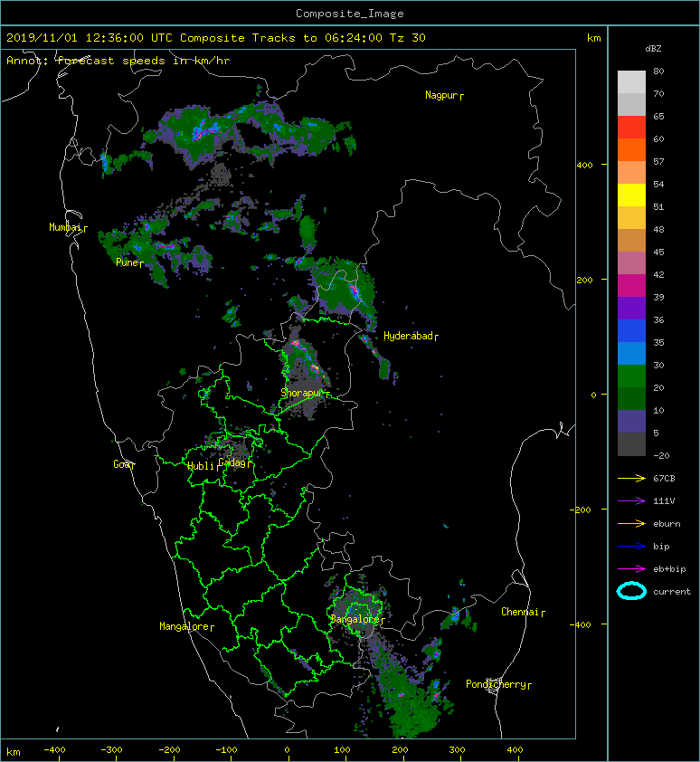Click the Bangalore city label
This screenshot has height=762, width=700.
coord(357,619)
